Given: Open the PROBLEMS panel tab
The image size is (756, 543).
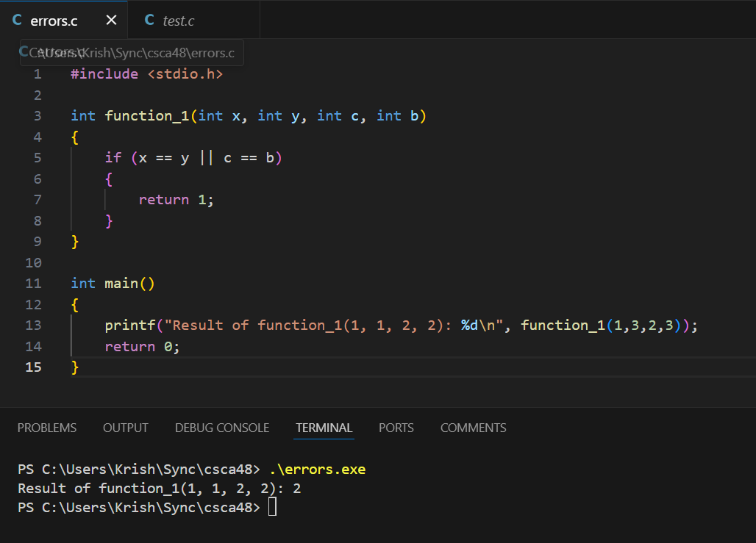Looking at the screenshot, I should pos(47,428).
